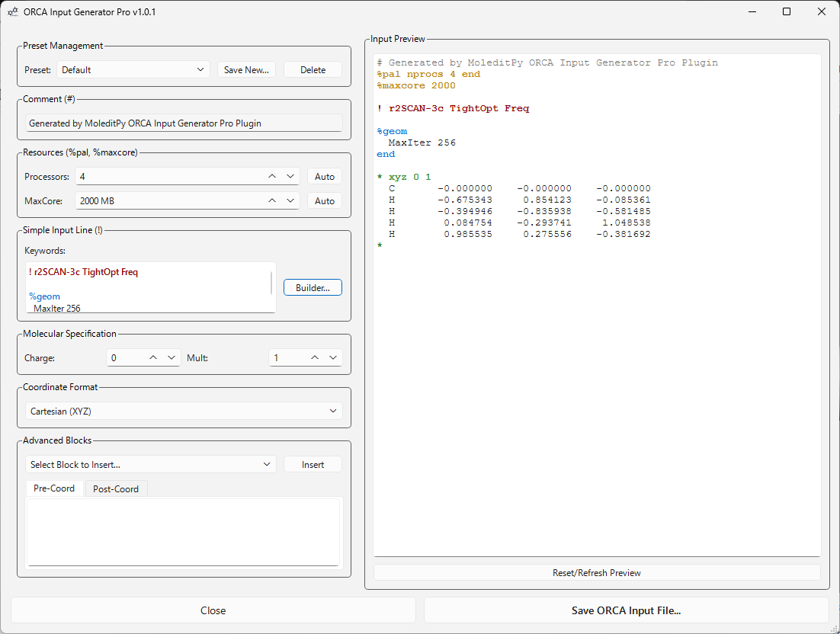840x634 pixels.
Task: Open the Select Block to Insert dropdown
Action: (150, 464)
